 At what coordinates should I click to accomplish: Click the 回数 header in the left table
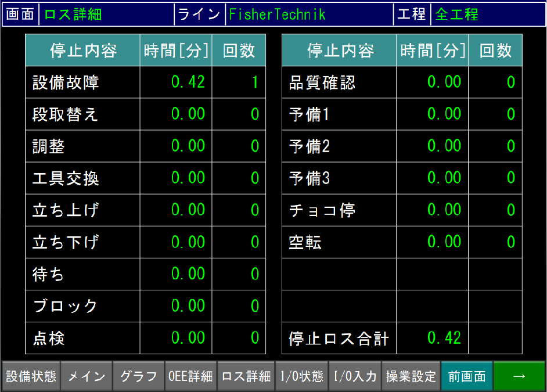pos(239,50)
